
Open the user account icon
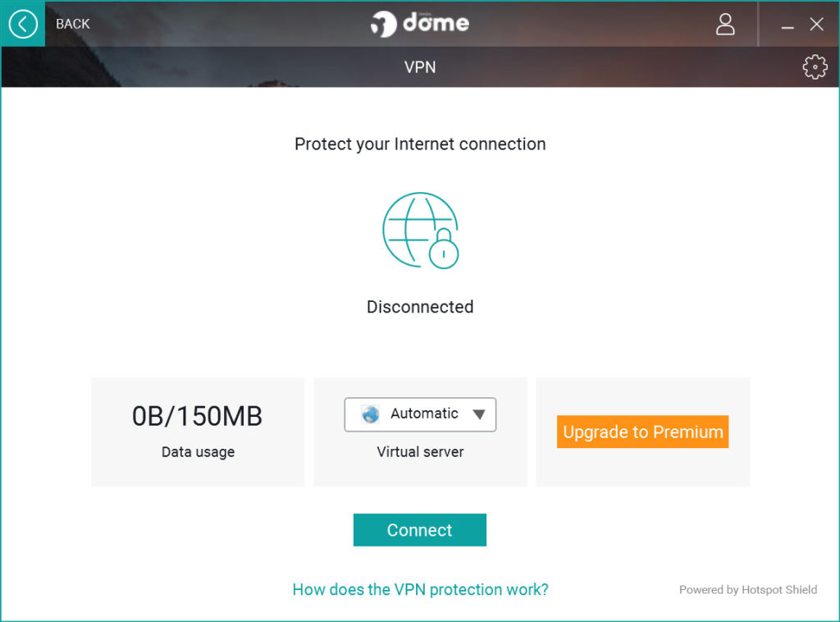725,24
